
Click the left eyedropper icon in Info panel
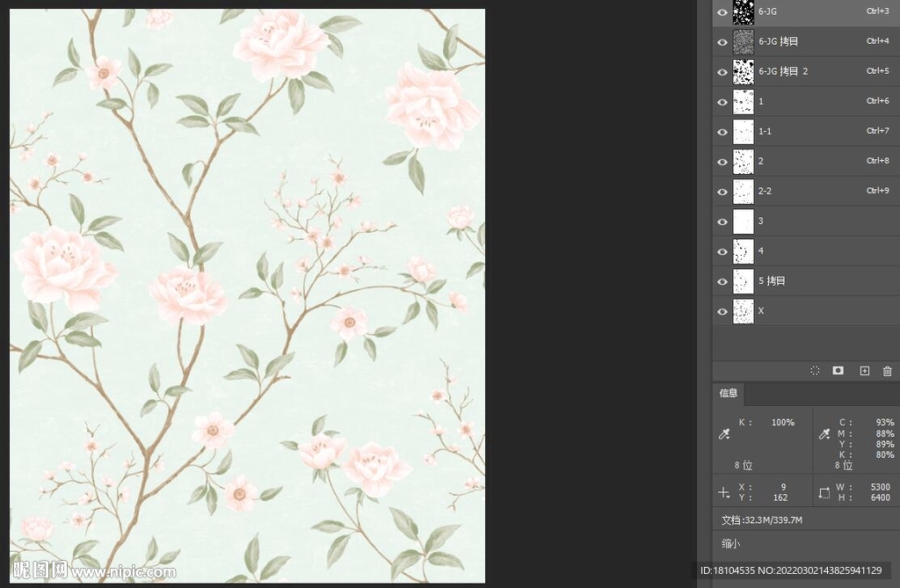724,433
